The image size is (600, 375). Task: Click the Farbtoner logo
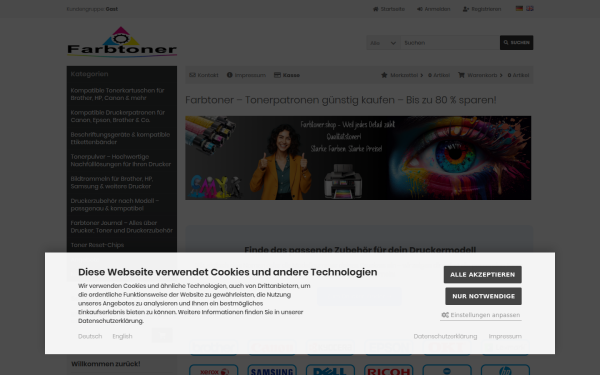point(122,42)
